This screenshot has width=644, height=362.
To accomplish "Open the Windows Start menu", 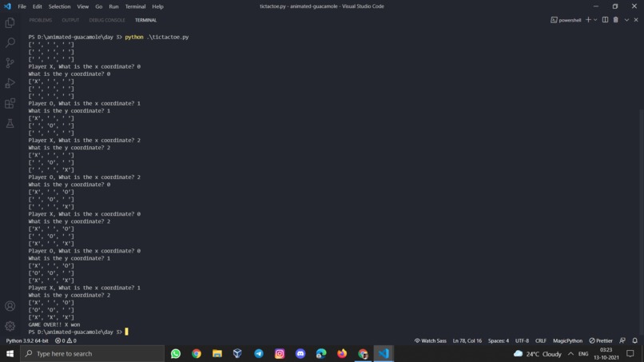I will click(x=10, y=353).
